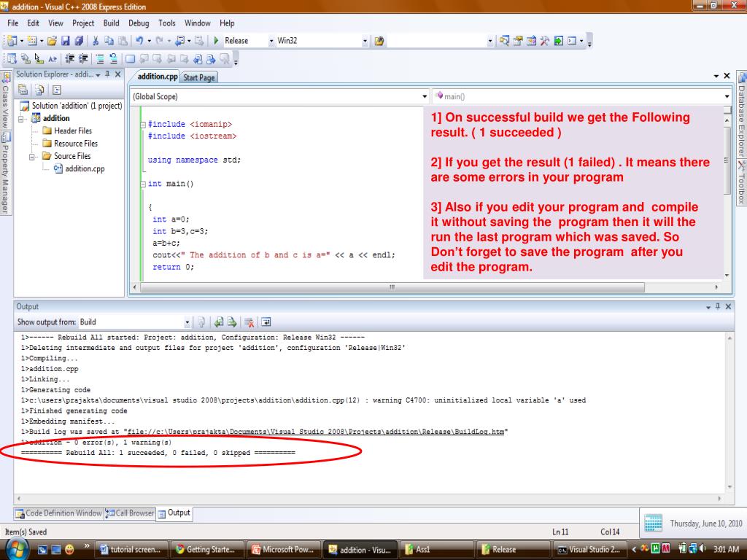Click the Command Window toolbar icon
This screenshot has width=747, height=560.
point(572,41)
